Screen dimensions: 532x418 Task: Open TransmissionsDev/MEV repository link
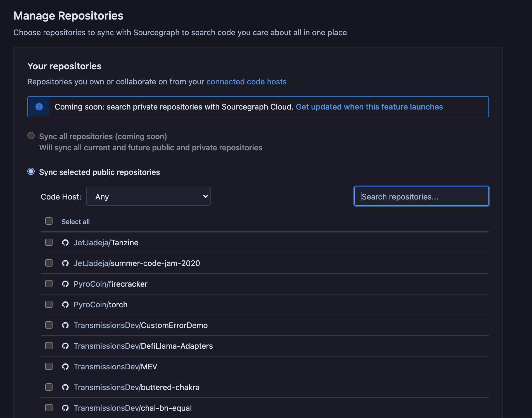[x=115, y=367]
